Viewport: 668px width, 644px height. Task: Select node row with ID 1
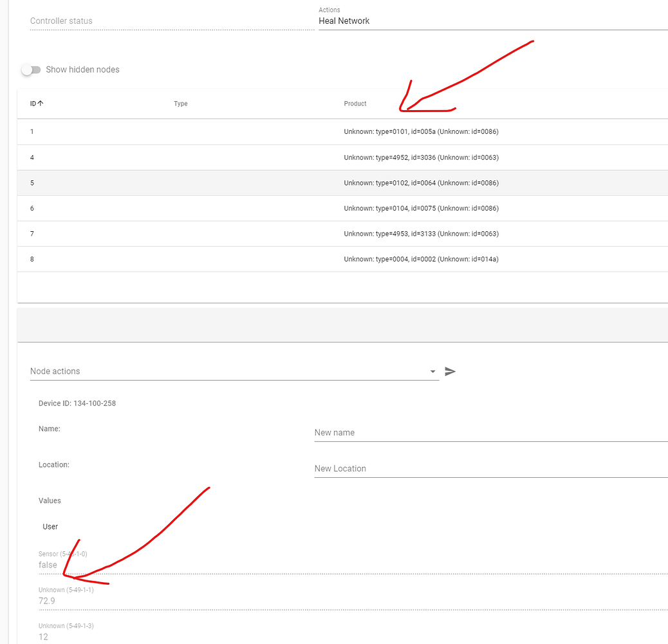pos(342,132)
